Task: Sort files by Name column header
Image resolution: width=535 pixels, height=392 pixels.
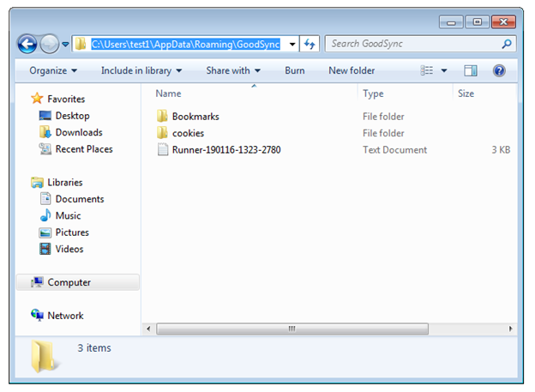Action: pos(168,93)
